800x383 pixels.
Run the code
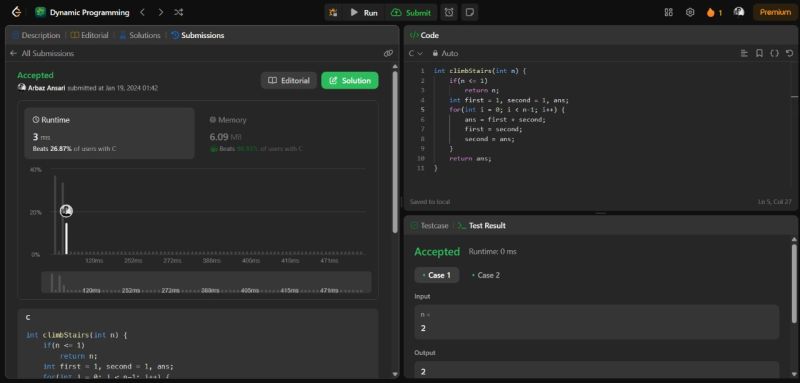point(364,13)
